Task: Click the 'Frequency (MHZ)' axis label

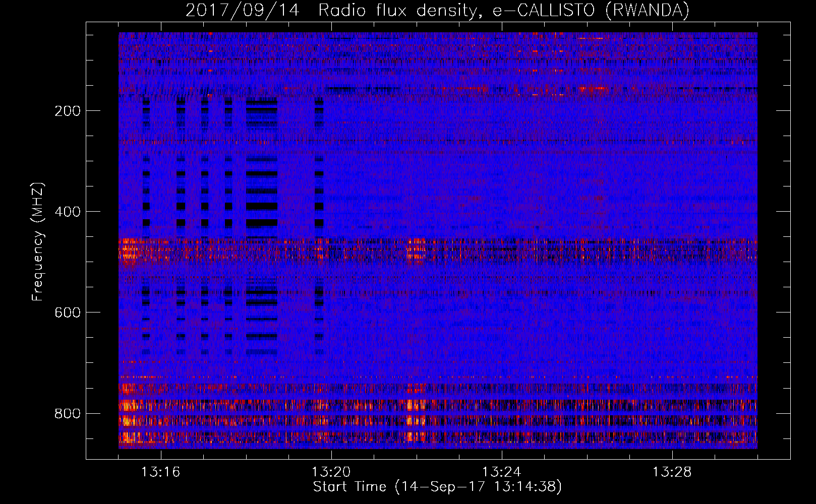Action: pyautogui.click(x=38, y=241)
